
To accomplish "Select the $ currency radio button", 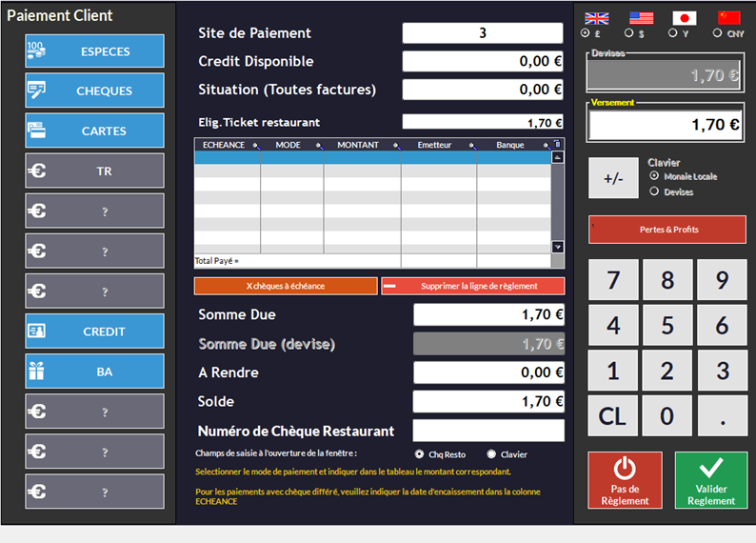I will [x=629, y=33].
